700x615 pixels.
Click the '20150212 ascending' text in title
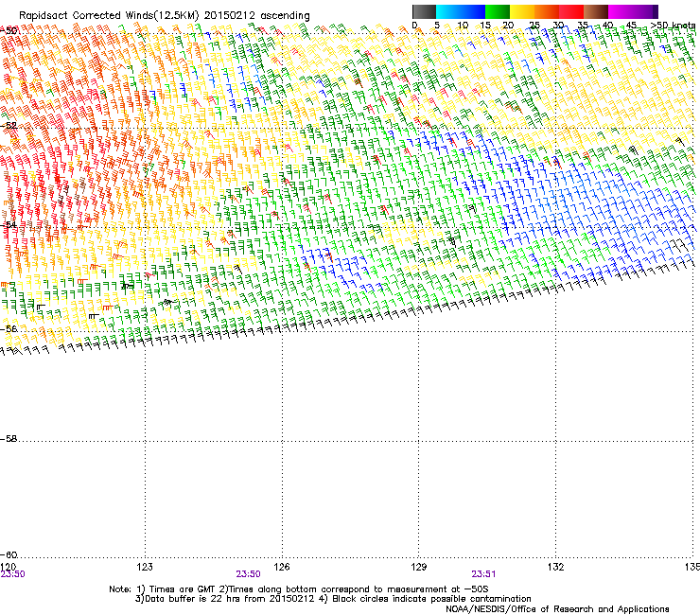[256, 16]
